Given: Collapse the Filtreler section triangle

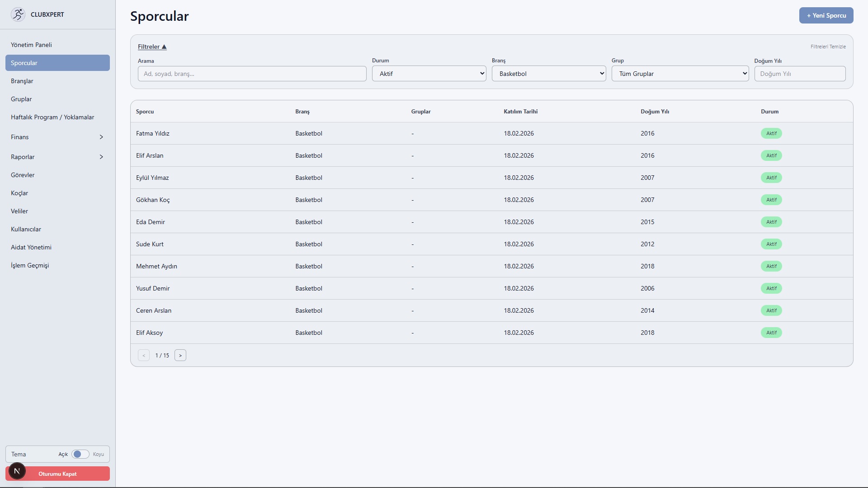Looking at the screenshot, I should point(164,47).
